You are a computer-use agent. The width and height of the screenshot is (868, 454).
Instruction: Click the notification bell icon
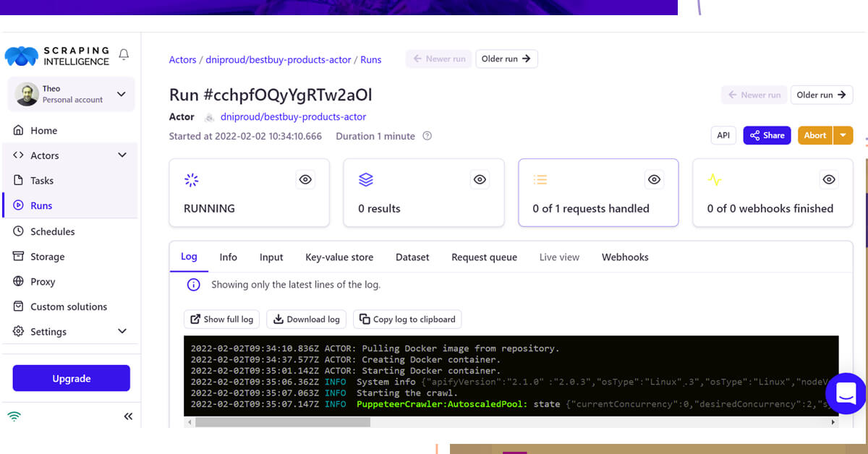(124, 55)
